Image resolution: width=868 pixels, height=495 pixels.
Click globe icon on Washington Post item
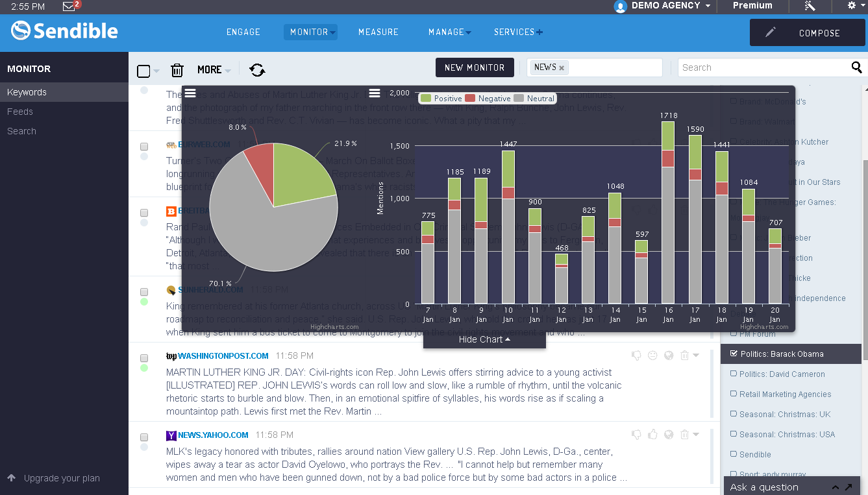click(669, 356)
